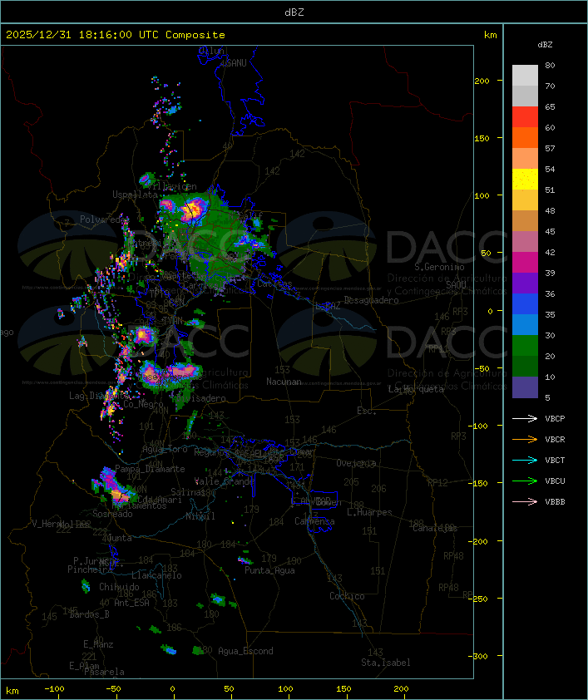This screenshot has width=588, height=700.
Task: Click the Bardas_B map label
Action: pos(89,614)
